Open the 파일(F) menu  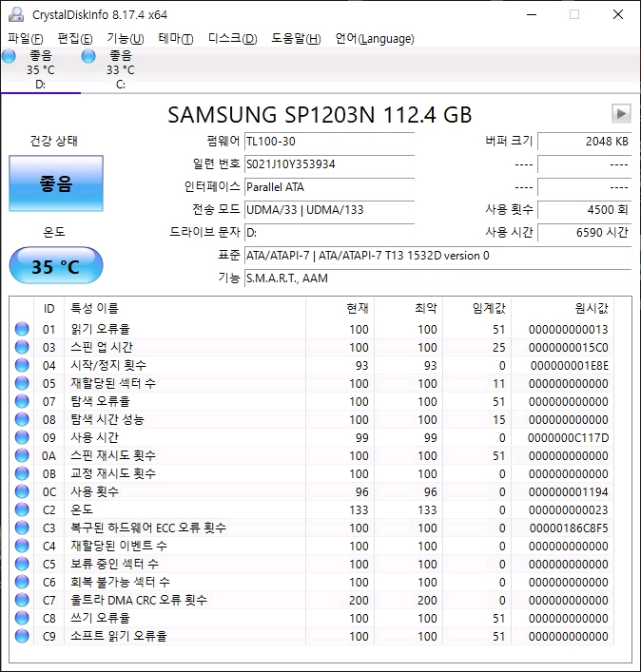(26, 39)
